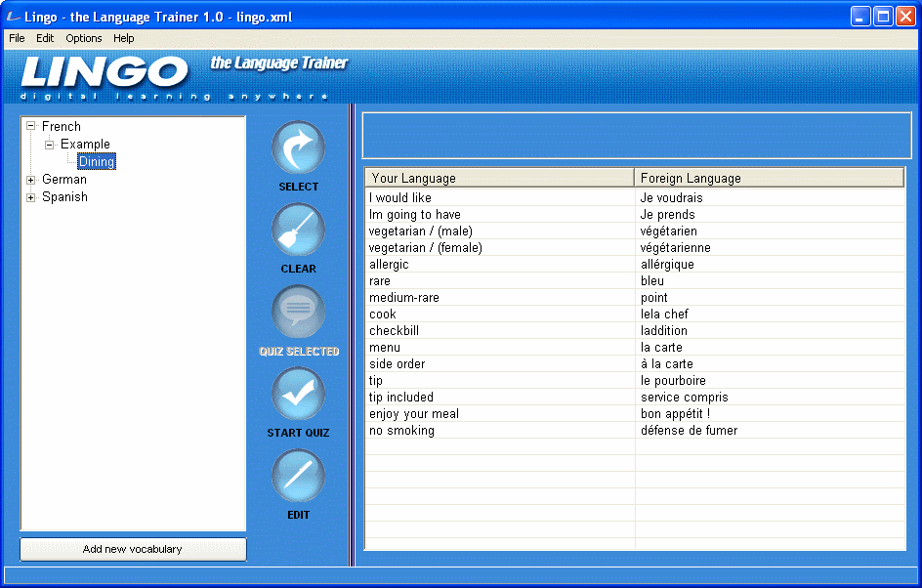Screen dimensions: 922x588
Task: Select the 'menu' cell
Action: (x=500, y=348)
